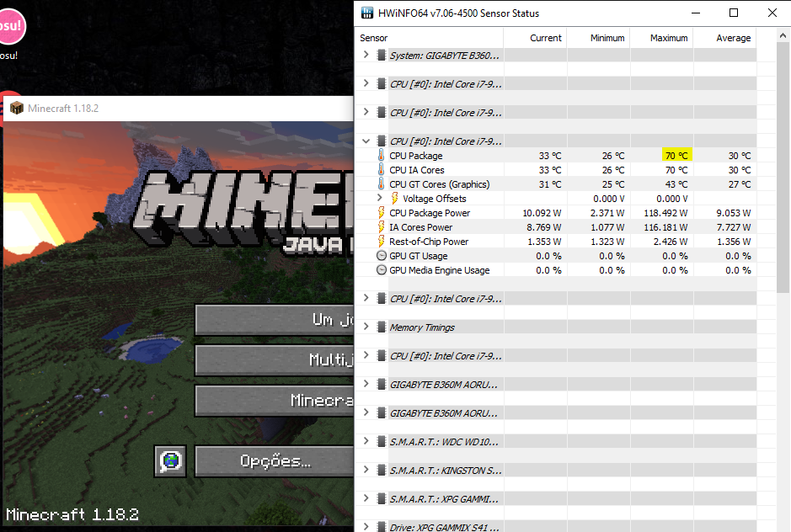Click the Current column header

(x=535, y=38)
